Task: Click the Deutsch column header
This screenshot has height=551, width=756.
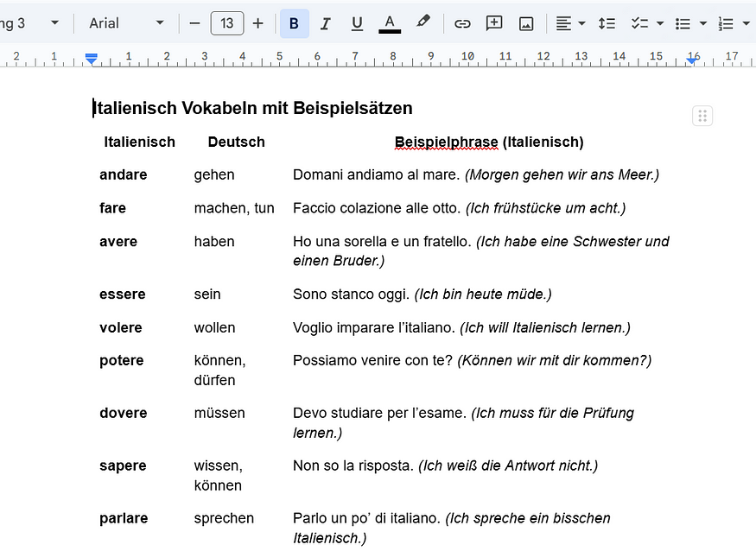Action: [x=236, y=142]
